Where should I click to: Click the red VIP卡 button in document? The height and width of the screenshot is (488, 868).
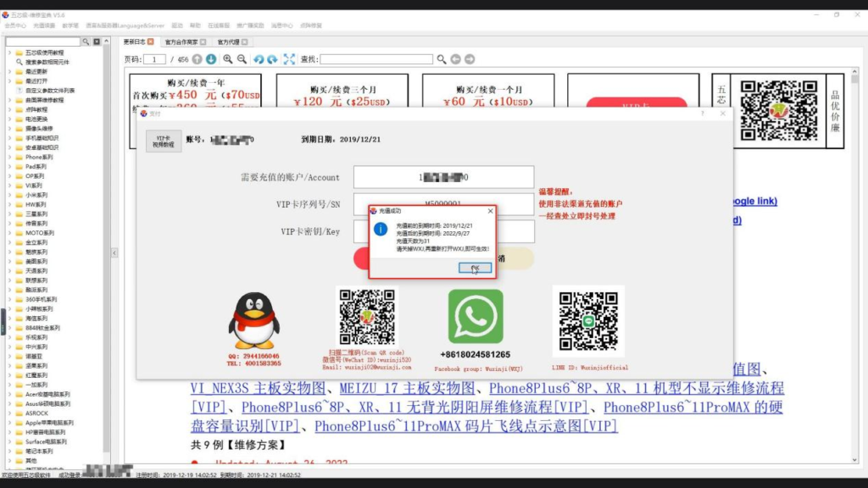click(x=637, y=103)
